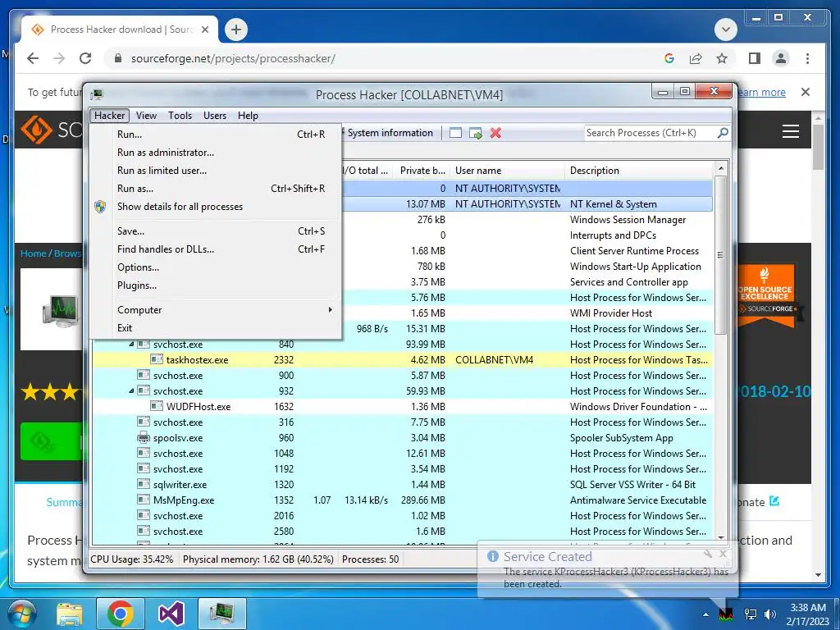Click Chrome's side panel icon

(755, 58)
